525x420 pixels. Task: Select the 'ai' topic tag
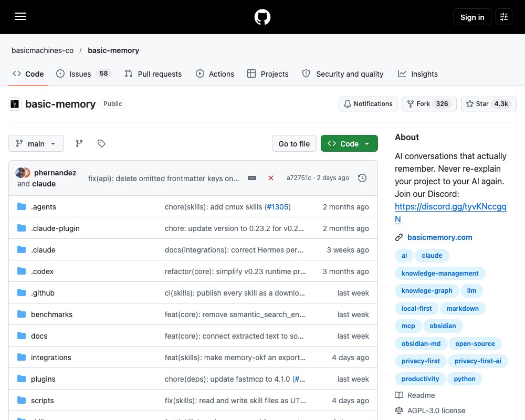404,255
